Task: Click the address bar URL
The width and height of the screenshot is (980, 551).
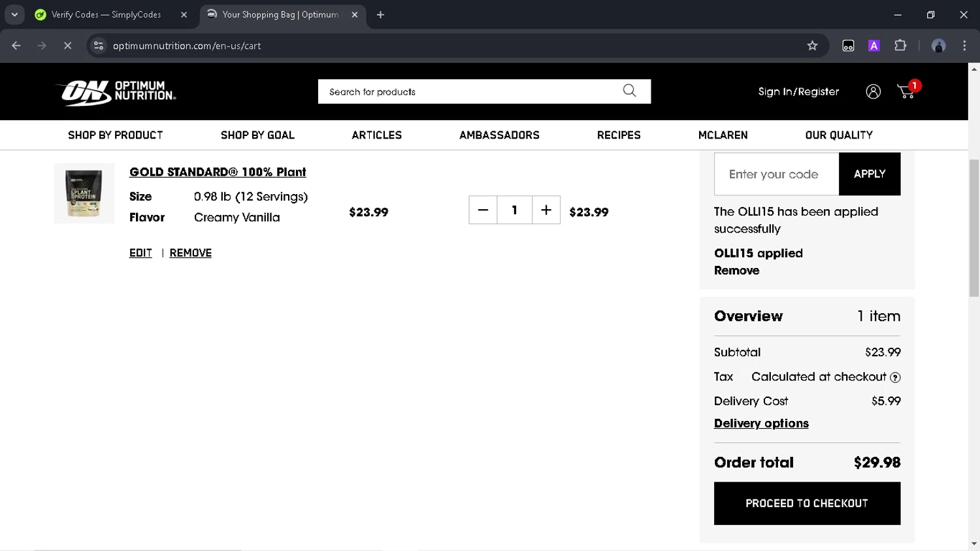Action: click(187, 46)
